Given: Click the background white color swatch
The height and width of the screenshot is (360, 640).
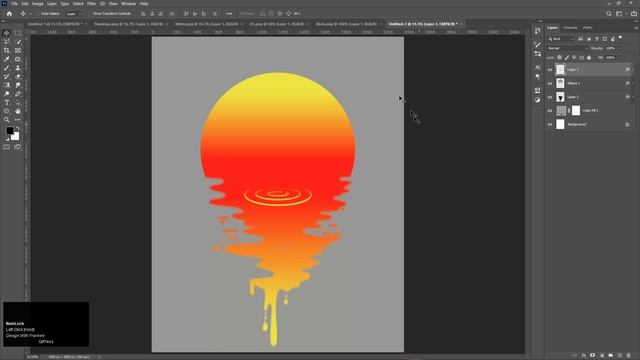Looking at the screenshot, I should (x=16, y=137).
